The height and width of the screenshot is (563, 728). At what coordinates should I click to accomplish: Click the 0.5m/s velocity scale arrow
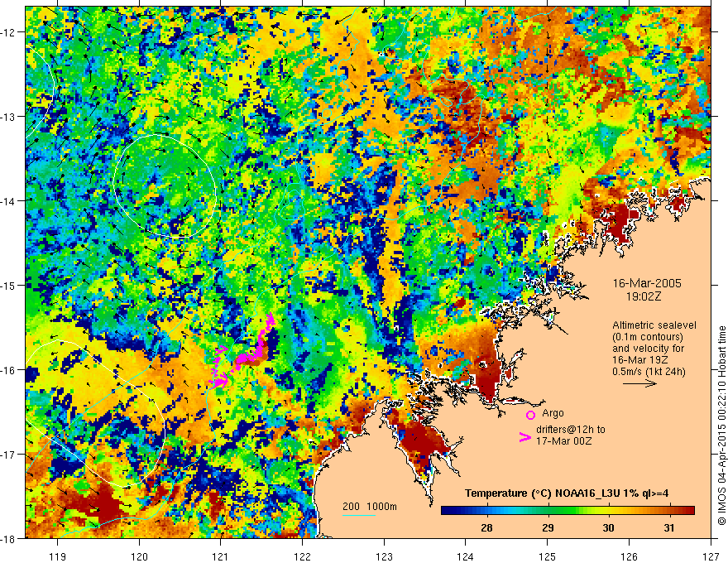[x=639, y=383]
